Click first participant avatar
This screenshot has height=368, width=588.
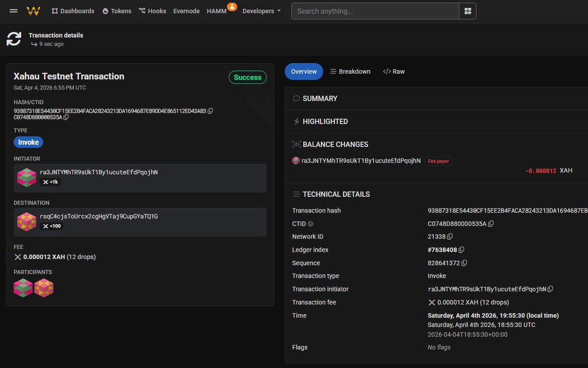click(23, 288)
